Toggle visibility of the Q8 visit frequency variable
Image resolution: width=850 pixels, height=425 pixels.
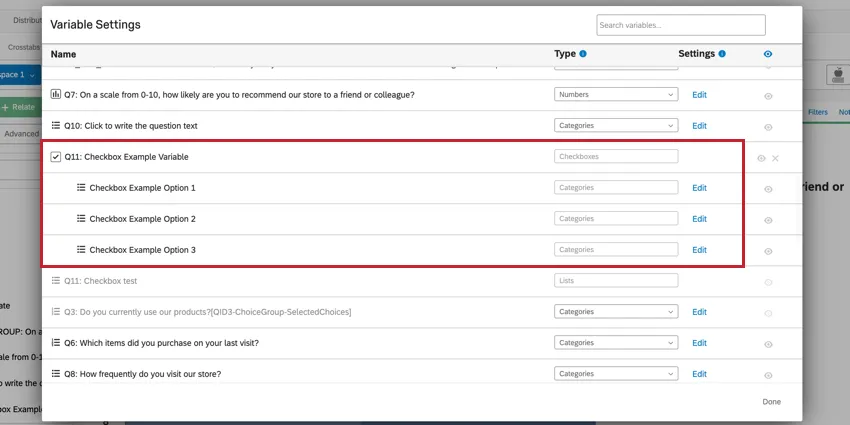768,375
